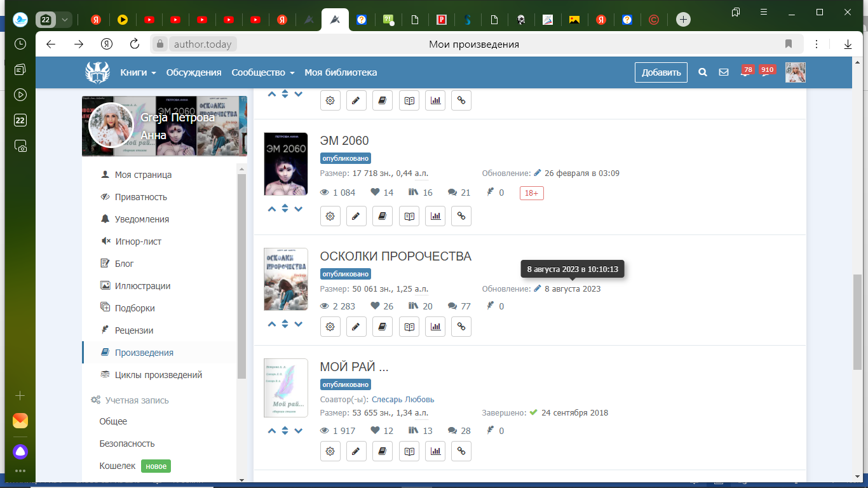Expand the Сообщество dropdown menu

(x=263, y=72)
